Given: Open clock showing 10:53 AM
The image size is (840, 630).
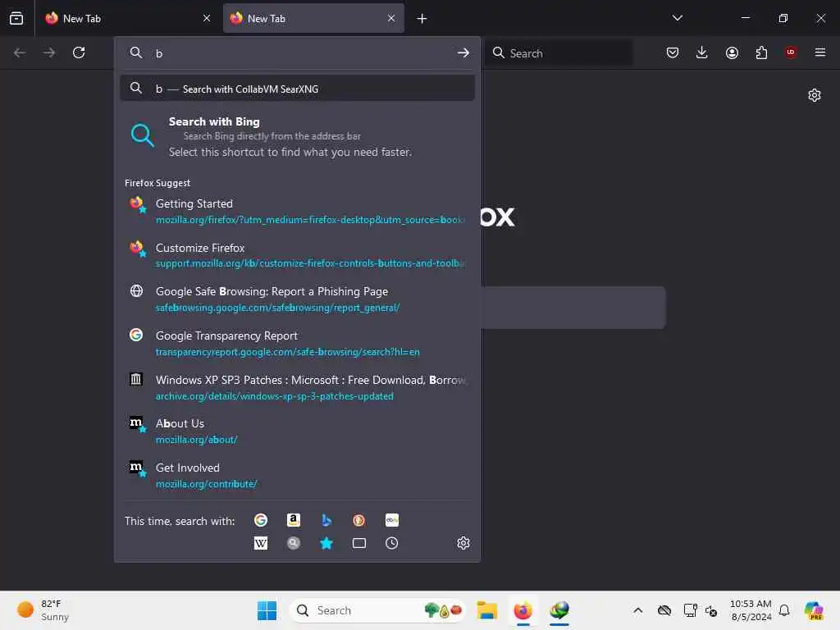Looking at the screenshot, I should [x=751, y=610].
